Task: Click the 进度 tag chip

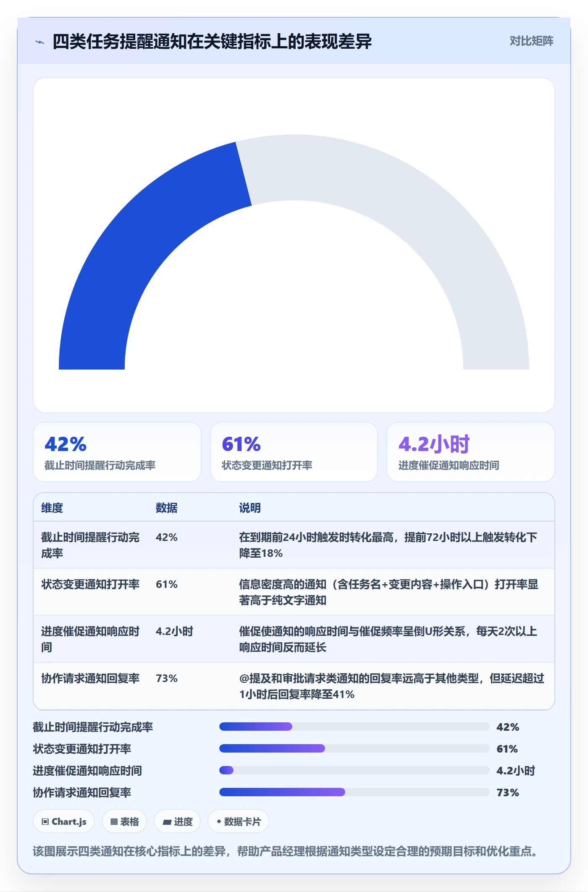Action: (177, 821)
